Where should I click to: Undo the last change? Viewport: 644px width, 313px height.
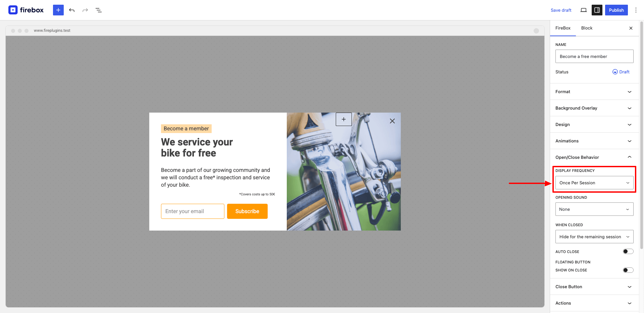point(72,10)
